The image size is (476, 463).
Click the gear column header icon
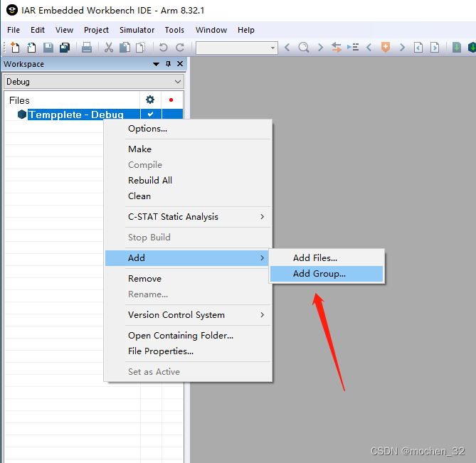click(x=150, y=100)
